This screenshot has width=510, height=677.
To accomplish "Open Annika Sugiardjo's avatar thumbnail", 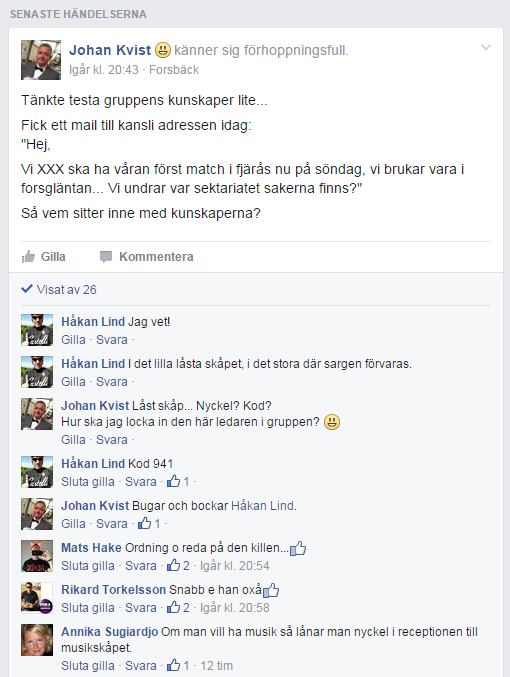I will coord(37,640).
